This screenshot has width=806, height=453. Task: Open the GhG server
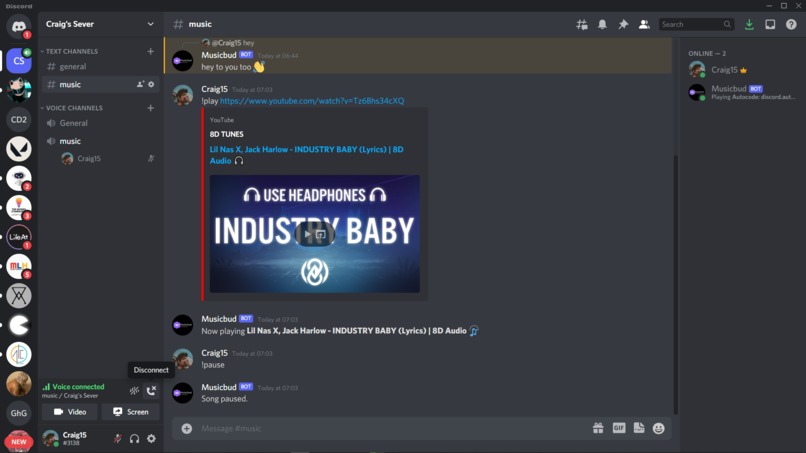pyautogui.click(x=19, y=413)
